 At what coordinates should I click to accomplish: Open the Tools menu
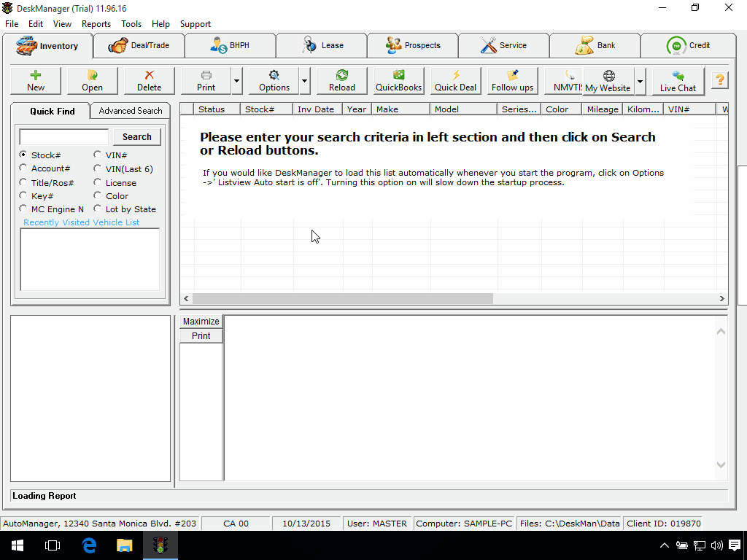coord(131,24)
